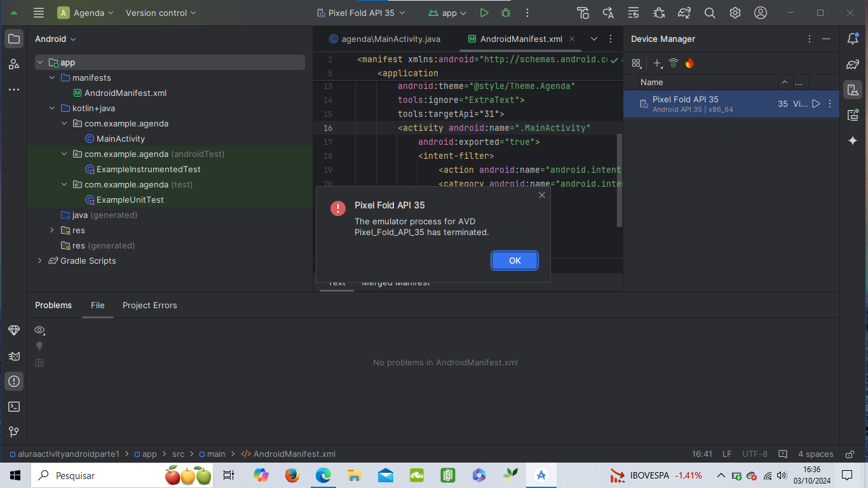The height and width of the screenshot is (488, 868).
Task: Open the Git version control tool window
Action: tap(14, 432)
